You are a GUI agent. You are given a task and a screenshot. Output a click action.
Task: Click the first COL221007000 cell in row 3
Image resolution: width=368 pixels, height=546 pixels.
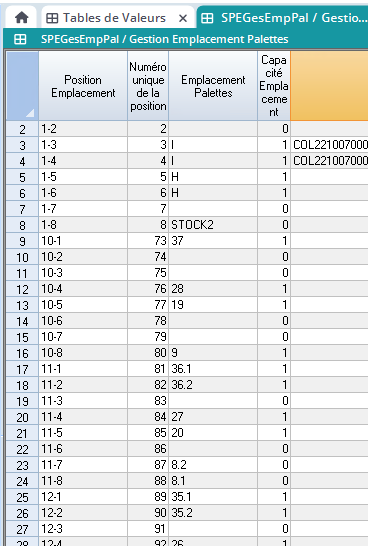point(329,145)
